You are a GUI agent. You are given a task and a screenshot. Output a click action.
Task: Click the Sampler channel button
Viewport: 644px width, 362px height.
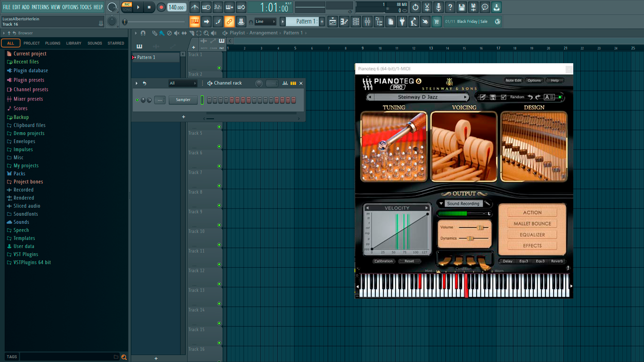pyautogui.click(x=183, y=100)
